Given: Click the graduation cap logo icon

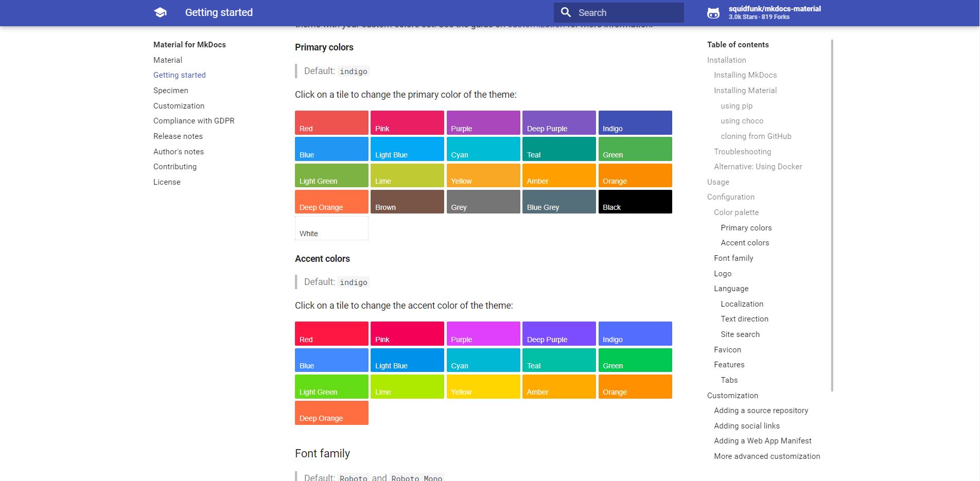Looking at the screenshot, I should 160,13.
